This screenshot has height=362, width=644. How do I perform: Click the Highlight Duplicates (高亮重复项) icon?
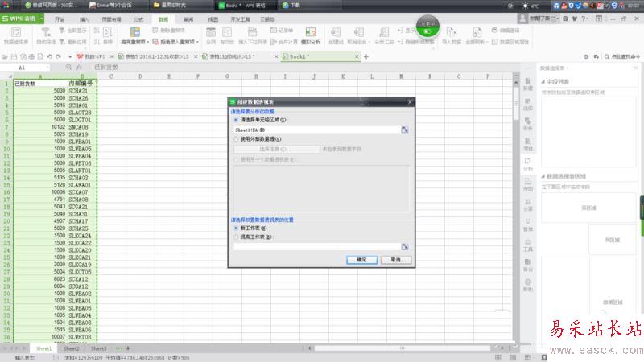[134, 32]
